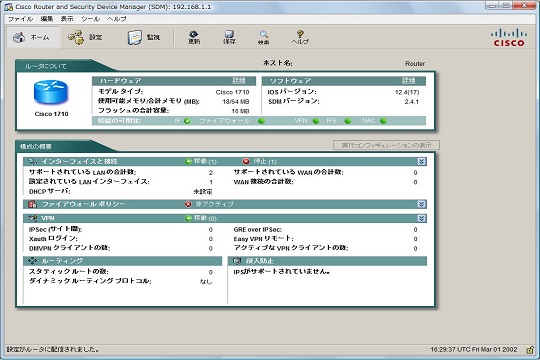Viewport: 540px width, 360px height.
Task: Click the IPS availability green indicator
Action: [x=348, y=121]
